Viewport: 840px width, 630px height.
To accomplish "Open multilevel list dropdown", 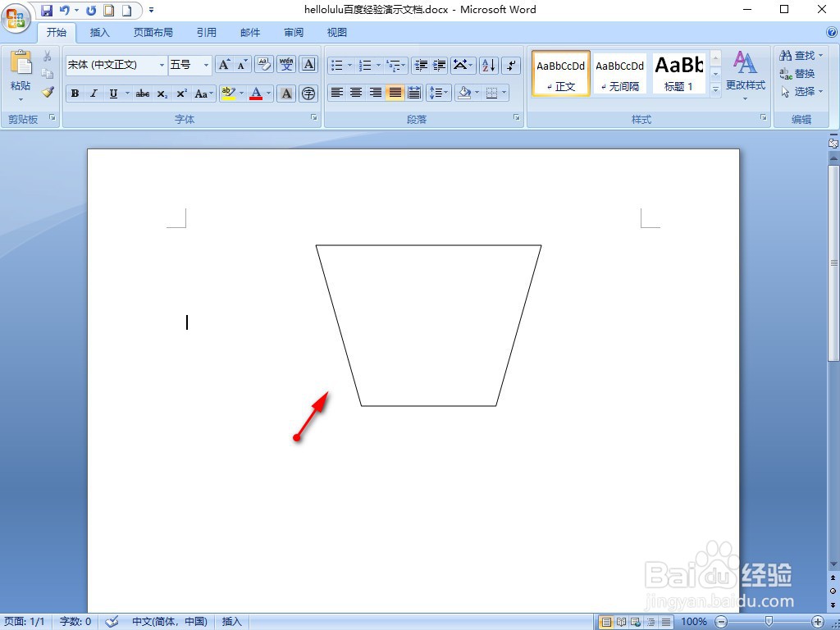I will pyautogui.click(x=396, y=66).
